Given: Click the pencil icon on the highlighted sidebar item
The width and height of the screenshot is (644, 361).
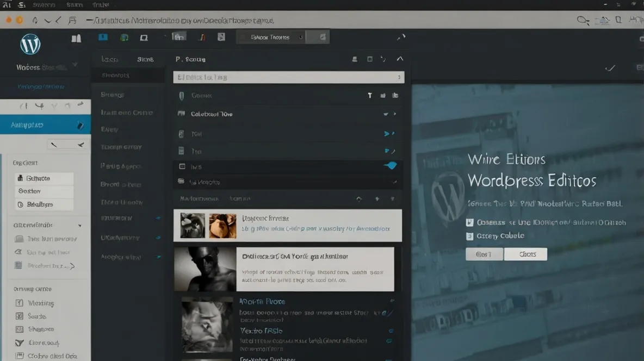Looking at the screenshot, I should tap(80, 125).
